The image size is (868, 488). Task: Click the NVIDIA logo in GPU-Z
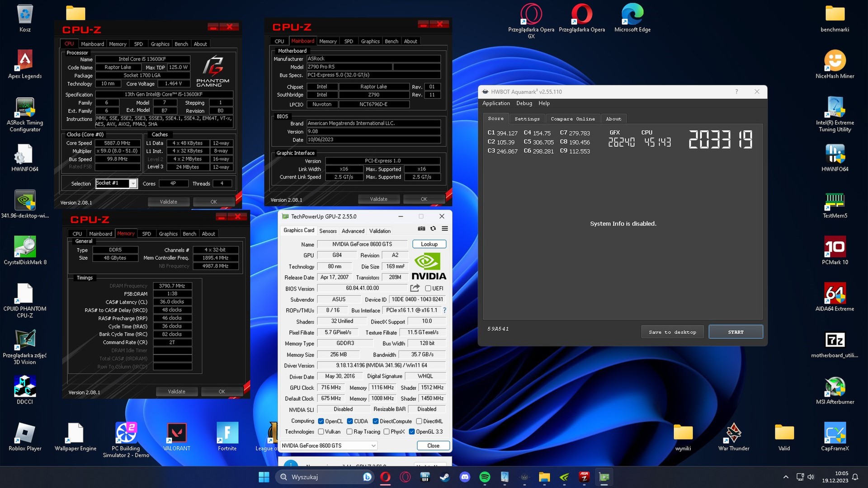click(x=429, y=267)
